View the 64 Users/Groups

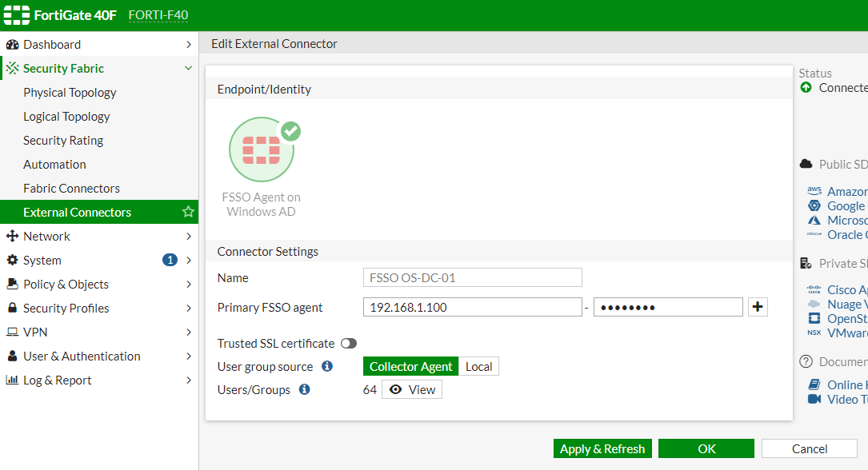tap(412, 390)
